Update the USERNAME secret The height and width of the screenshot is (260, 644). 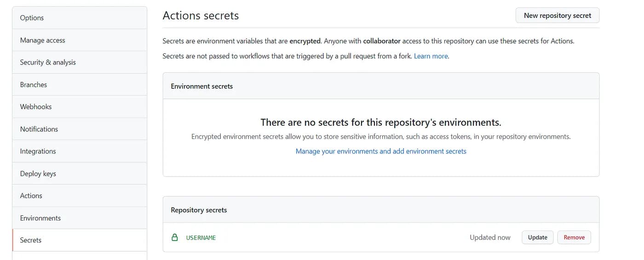click(x=537, y=237)
